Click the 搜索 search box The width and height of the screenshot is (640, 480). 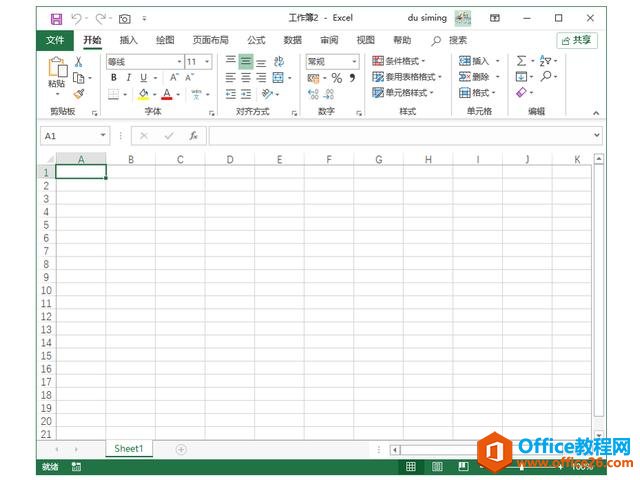pos(449,40)
